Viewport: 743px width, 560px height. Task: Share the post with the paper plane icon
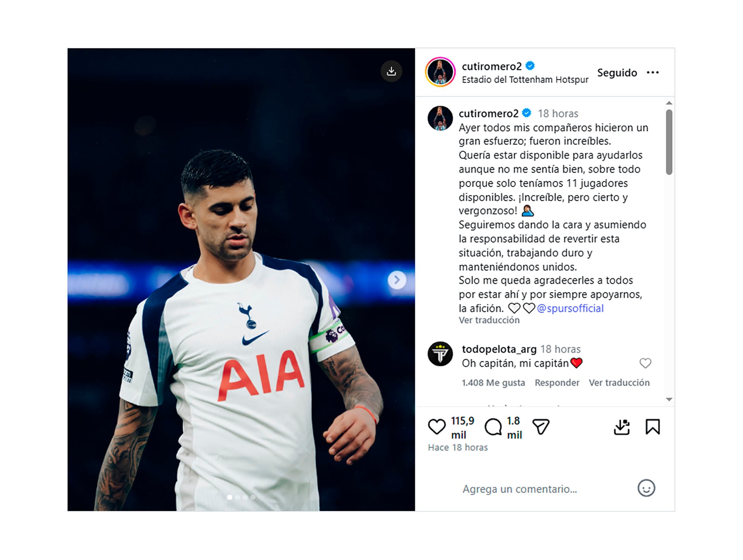541,427
